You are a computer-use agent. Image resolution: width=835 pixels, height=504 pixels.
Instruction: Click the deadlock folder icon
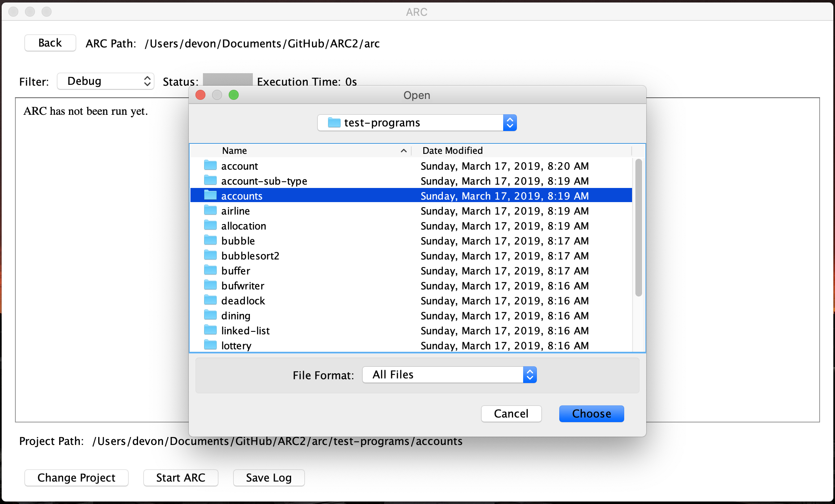(210, 300)
